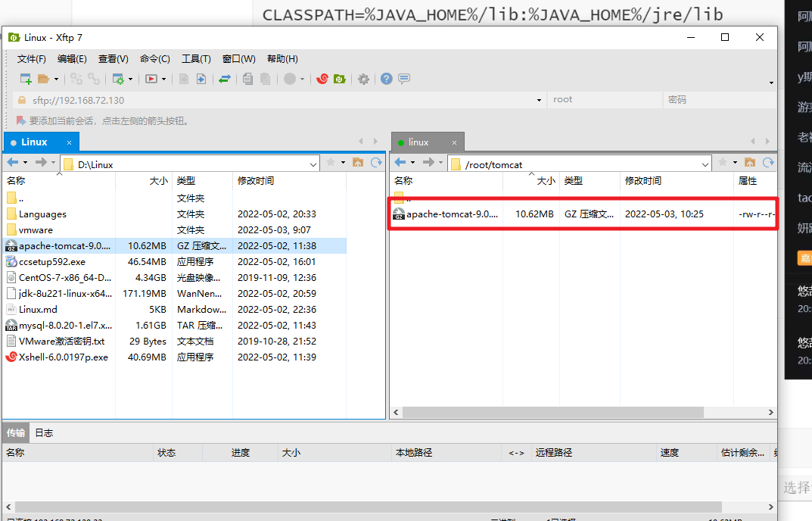
Task: Select Linux.md in local pane
Action: (x=175, y=310)
